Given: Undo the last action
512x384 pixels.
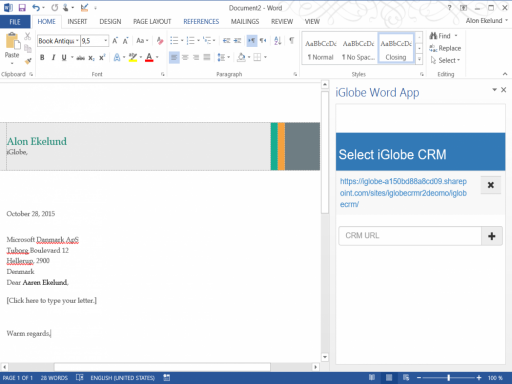Looking at the screenshot, I should coord(36,8).
